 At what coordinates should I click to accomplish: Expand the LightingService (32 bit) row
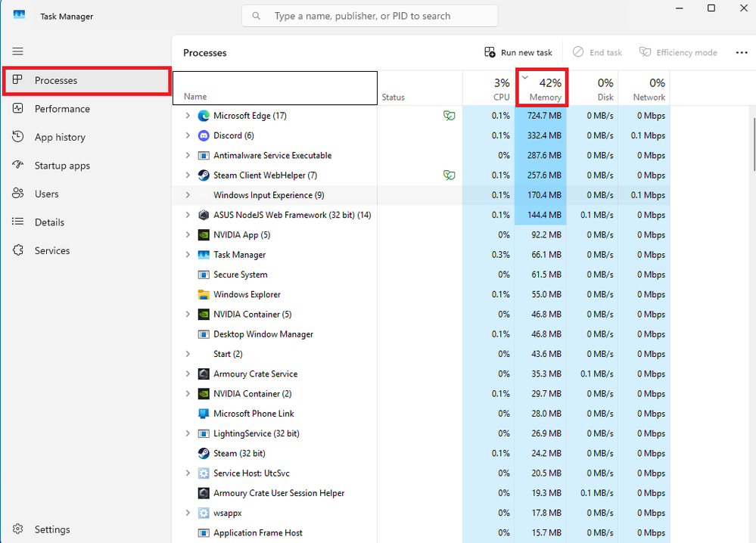point(188,433)
